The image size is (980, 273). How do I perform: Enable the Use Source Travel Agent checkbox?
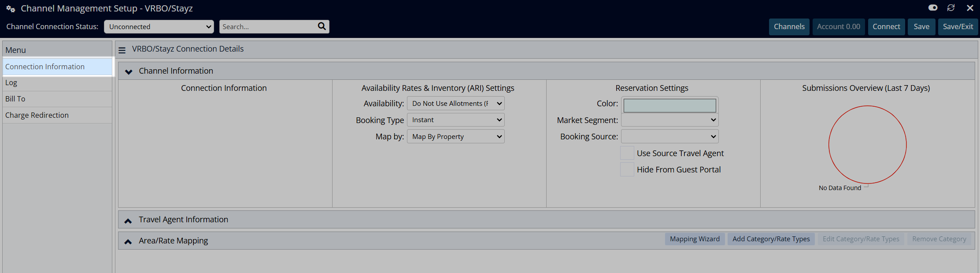click(627, 153)
